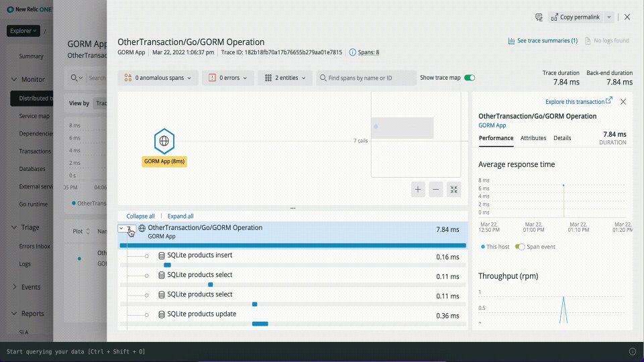Collapse the Monitor sidebar section
The image size is (644, 362).
point(14,79)
